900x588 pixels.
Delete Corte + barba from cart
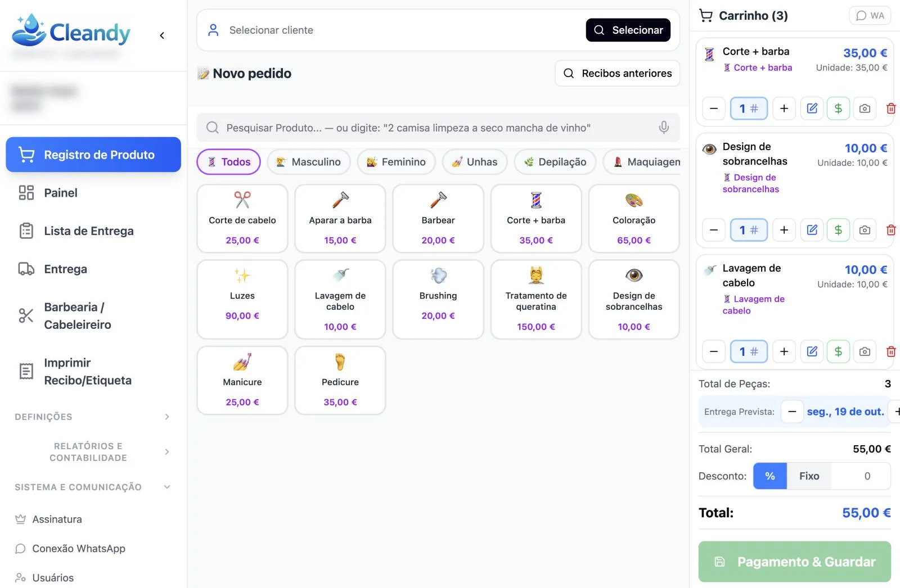click(890, 108)
